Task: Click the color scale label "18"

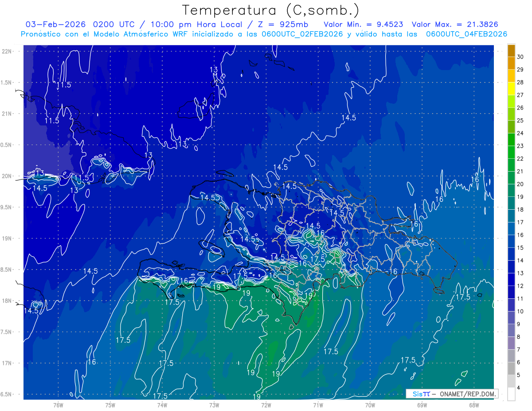Action: click(x=521, y=210)
